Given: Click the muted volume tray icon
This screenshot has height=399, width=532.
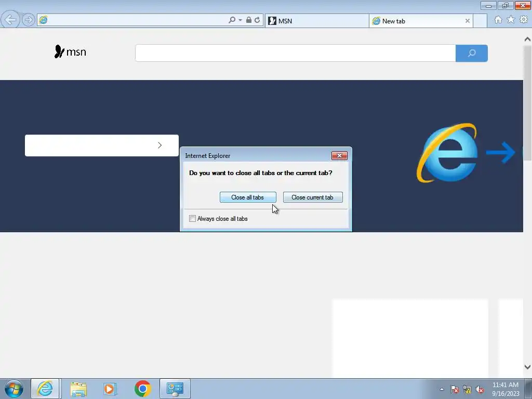Looking at the screenshot, I should click(480, 390).
